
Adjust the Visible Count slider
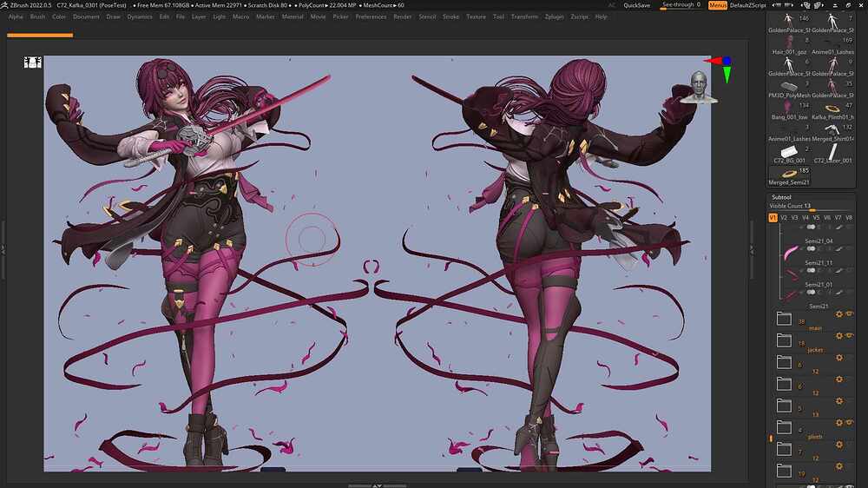(811, 206)
